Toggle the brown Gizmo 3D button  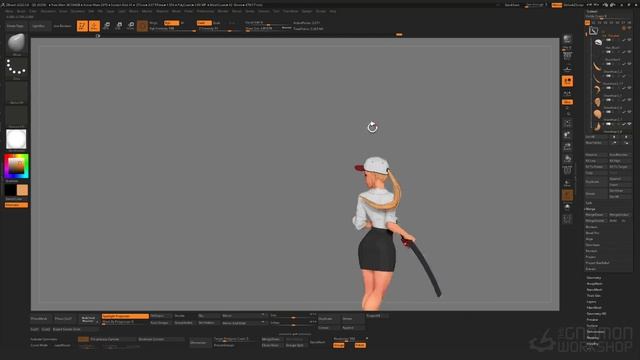(x=142, y=26)
